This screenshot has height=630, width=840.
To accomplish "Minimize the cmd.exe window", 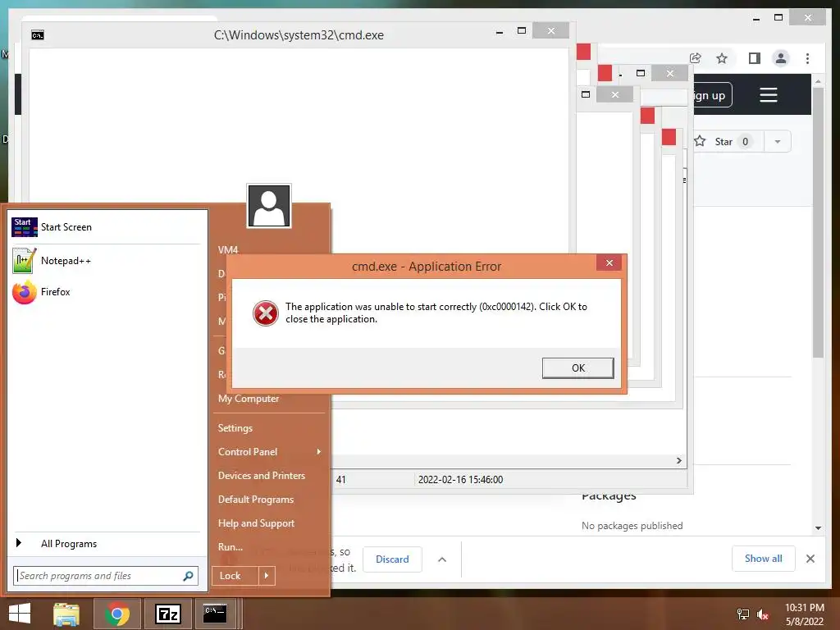I will 500,32.
